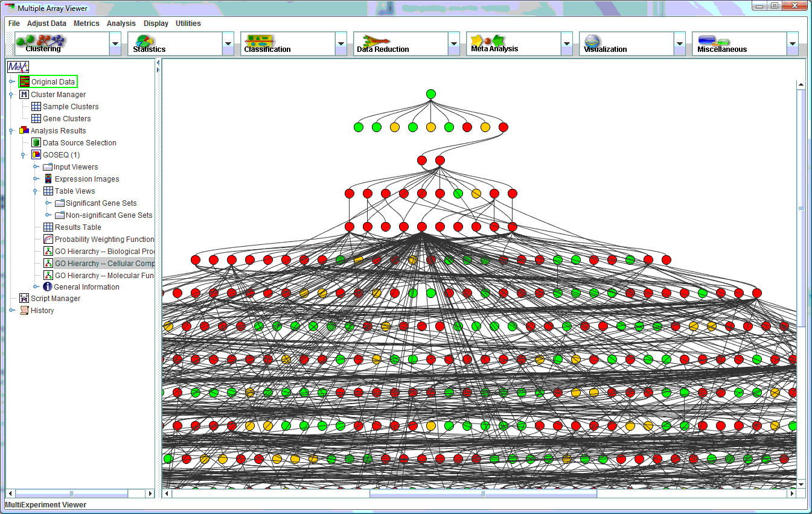Click the graph's horizontal scrollbar thumb
The width and height of the screenshot is (812, 514).
tap(483, 493)
